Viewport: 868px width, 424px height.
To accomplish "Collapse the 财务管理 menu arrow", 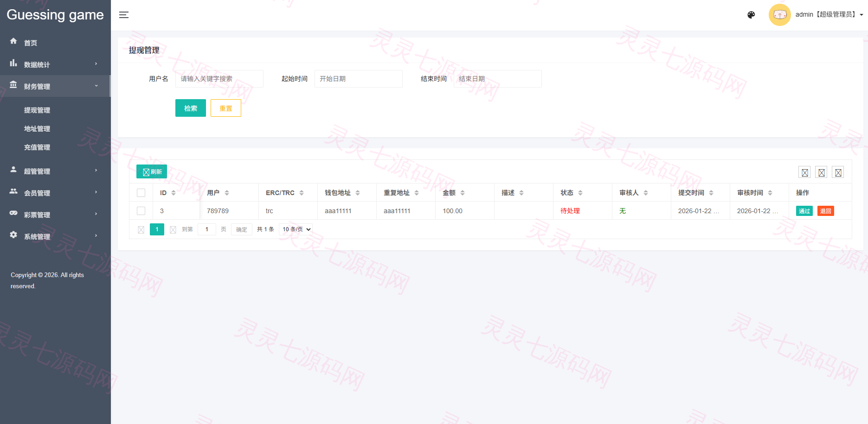I will [96, 86].
